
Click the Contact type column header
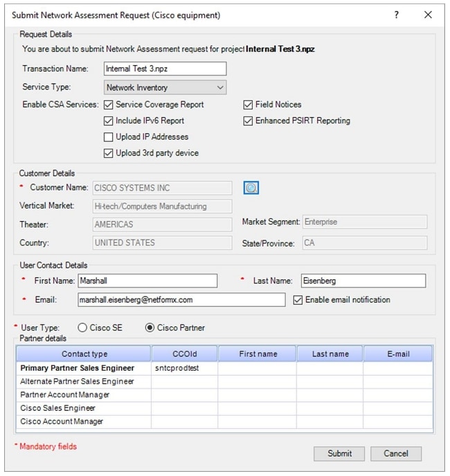84,353
